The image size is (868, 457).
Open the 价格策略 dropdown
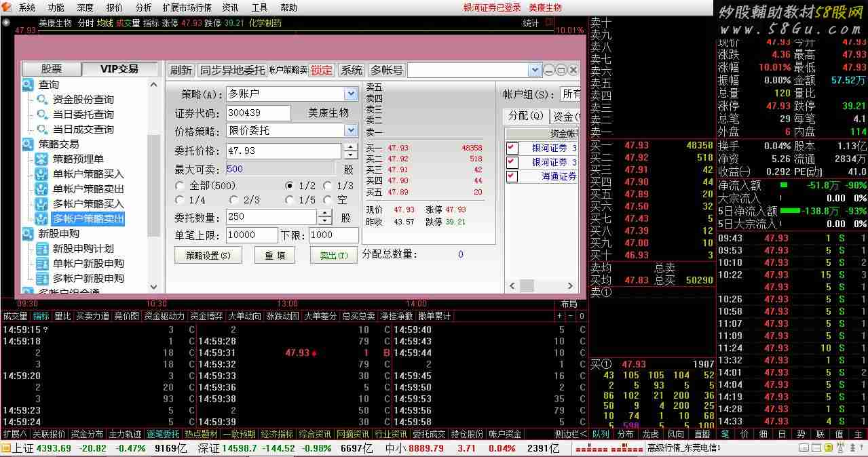pos(350,131)
